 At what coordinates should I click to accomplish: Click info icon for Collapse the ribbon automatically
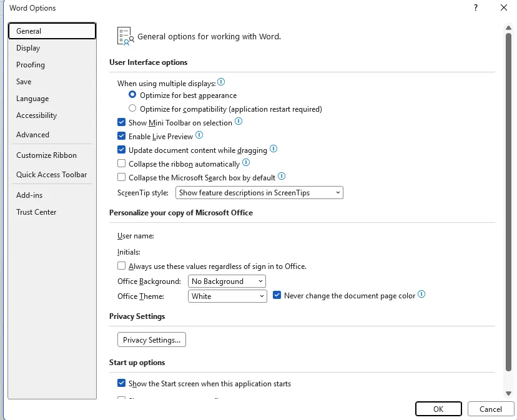(x=246, y=162)
